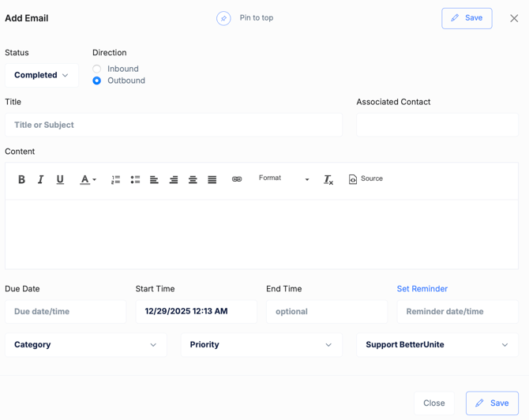529x420 pixels.
Task: Switch to Source view in editor
Action: coord(366,179)
